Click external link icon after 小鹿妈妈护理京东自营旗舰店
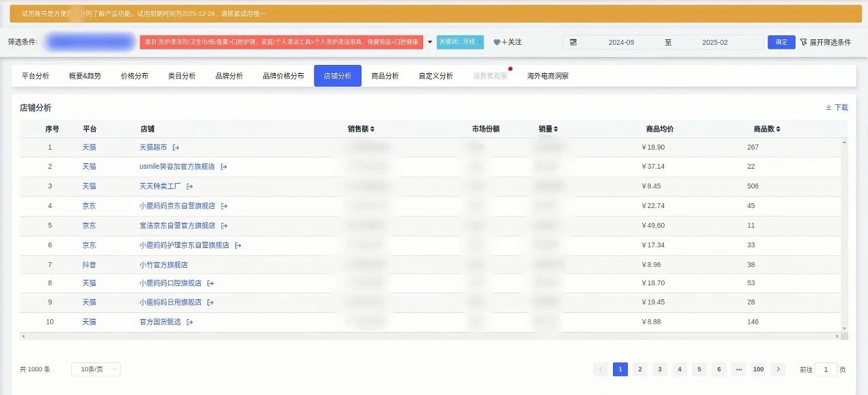Viewport: 868px width, 395px height. (238, 245)
